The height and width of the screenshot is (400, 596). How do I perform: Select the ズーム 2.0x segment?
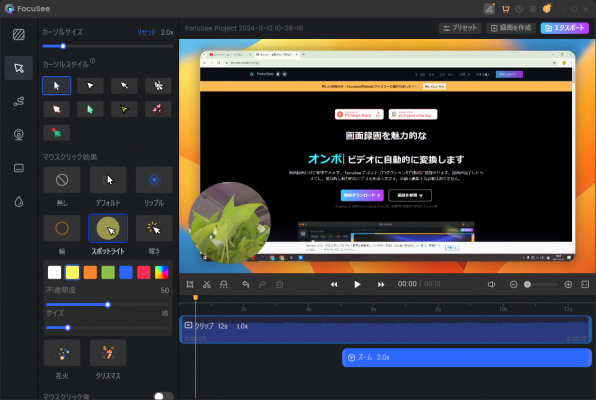467,357
